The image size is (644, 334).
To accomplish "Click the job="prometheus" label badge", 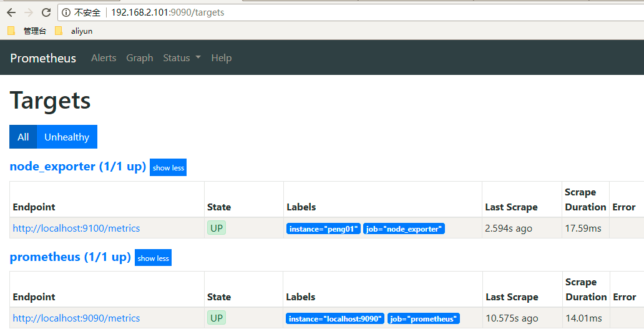I will click(x=424, y=319).
